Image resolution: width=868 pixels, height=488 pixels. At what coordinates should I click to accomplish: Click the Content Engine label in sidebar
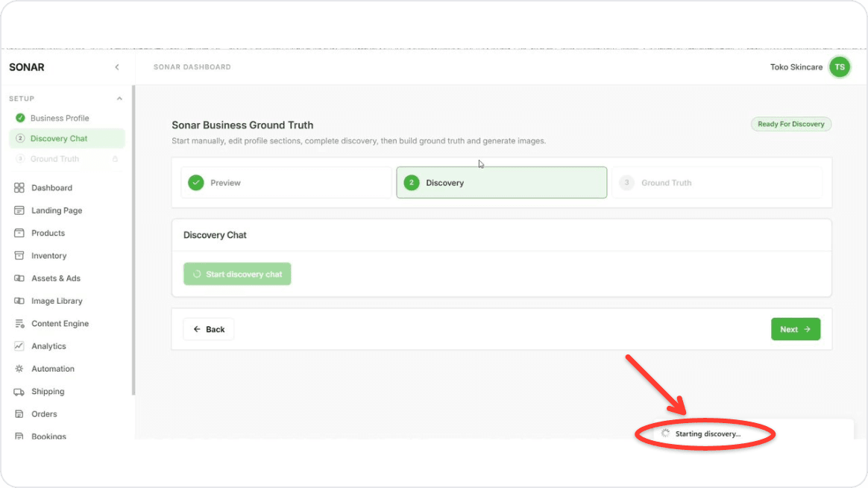point(60,324)
